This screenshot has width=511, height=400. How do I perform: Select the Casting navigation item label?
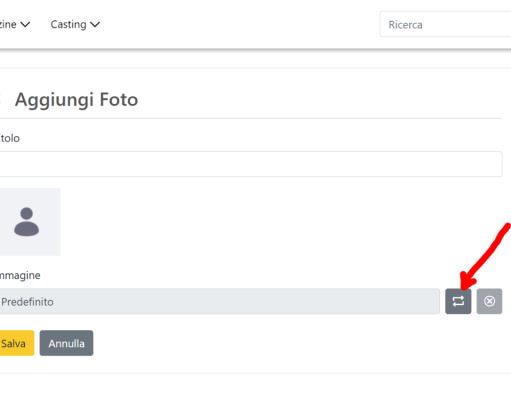tap(68, 25)
